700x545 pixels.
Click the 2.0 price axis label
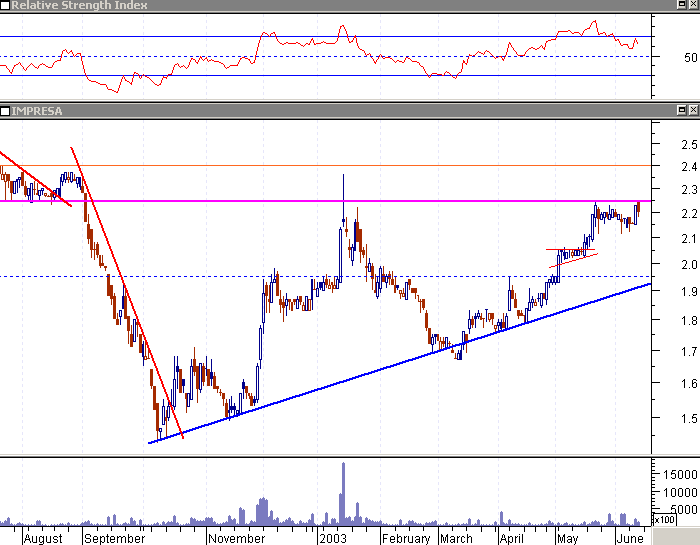tap(689, 265)
